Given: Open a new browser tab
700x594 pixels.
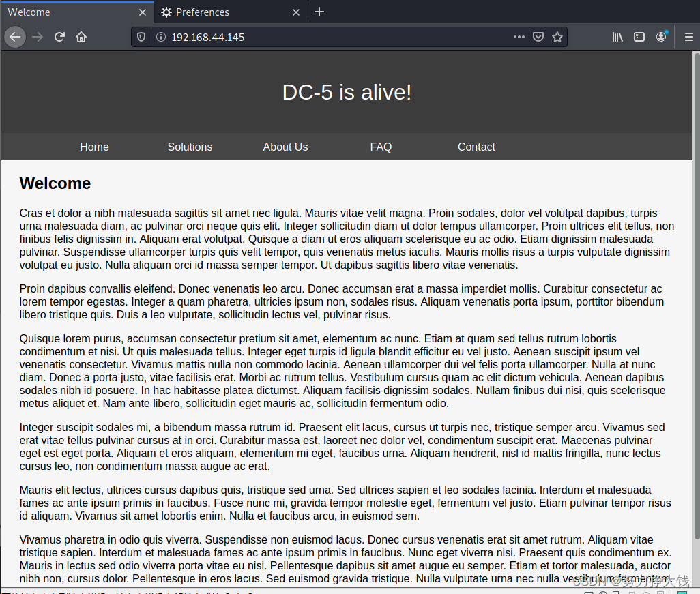Looking at the screenshot, I should click(319, 12).
